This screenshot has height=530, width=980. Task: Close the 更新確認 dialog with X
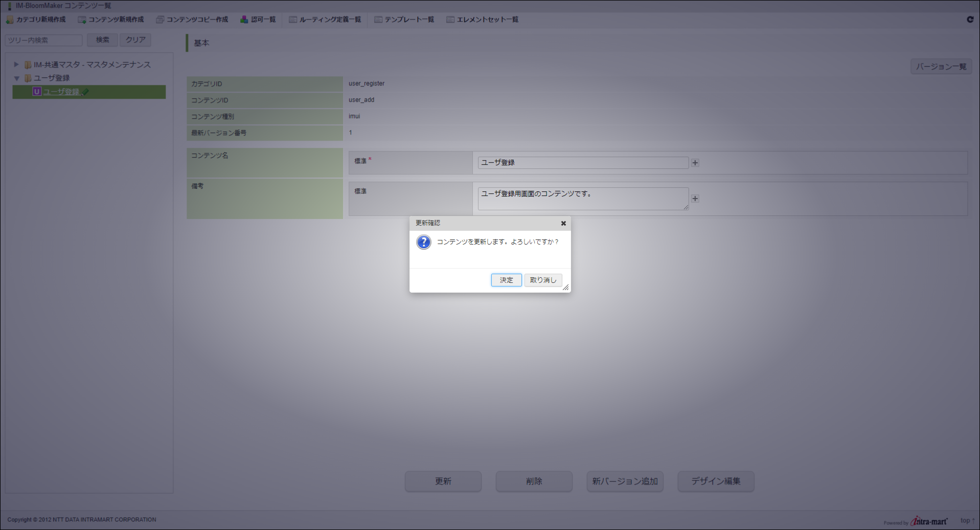click(x=563, y=223)
